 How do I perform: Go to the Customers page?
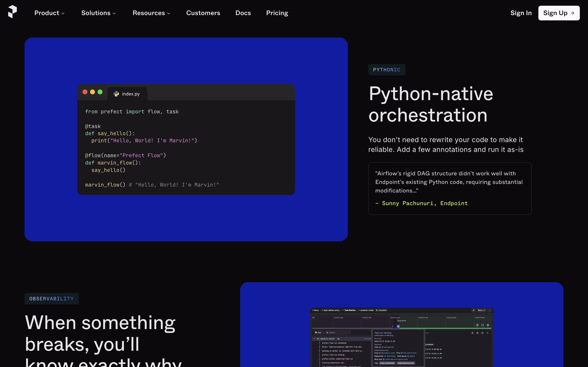pos(203,13)
